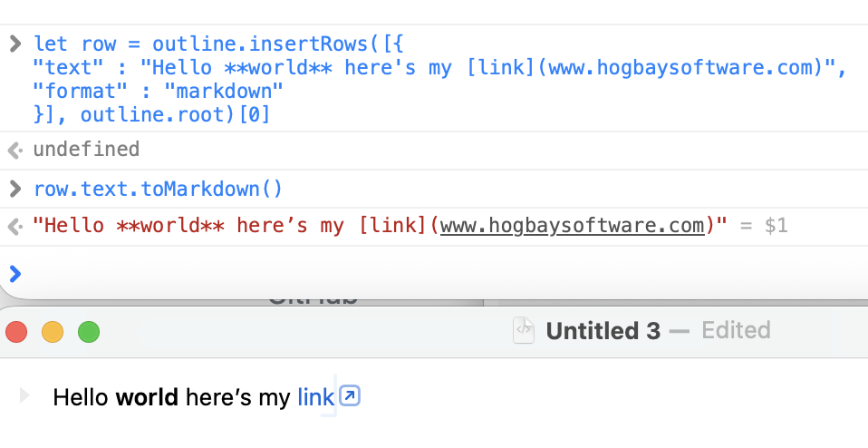Click the link arrow icon after "link"

coord(350,396)
